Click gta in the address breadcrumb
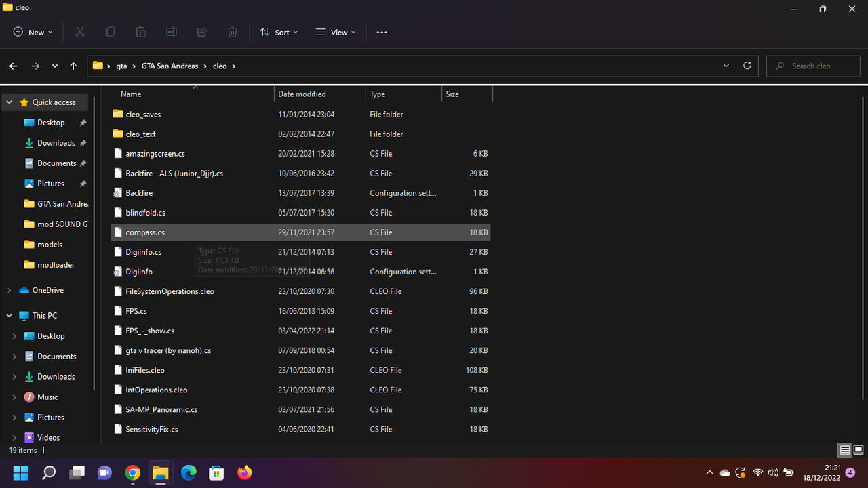 click(x=121, y=66)
